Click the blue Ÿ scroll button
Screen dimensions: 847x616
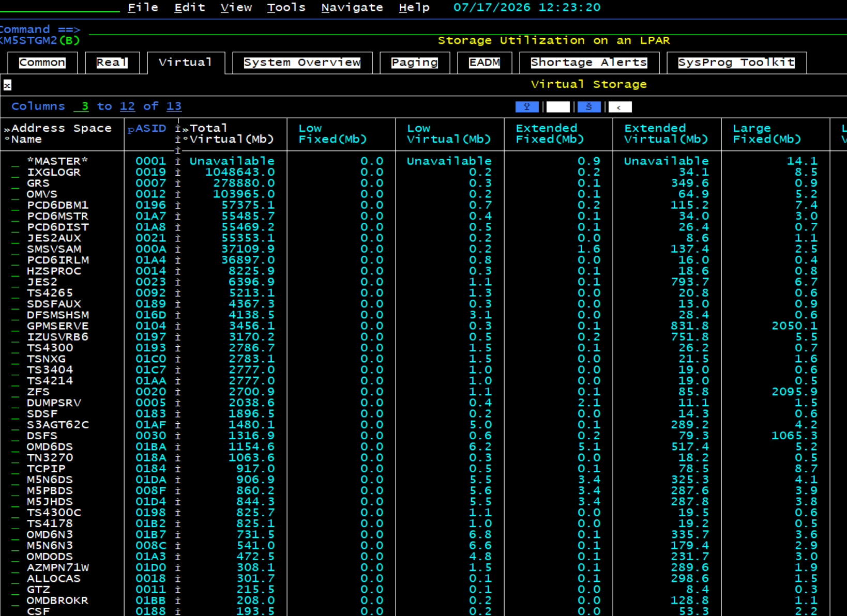click(x=527, y=107)
